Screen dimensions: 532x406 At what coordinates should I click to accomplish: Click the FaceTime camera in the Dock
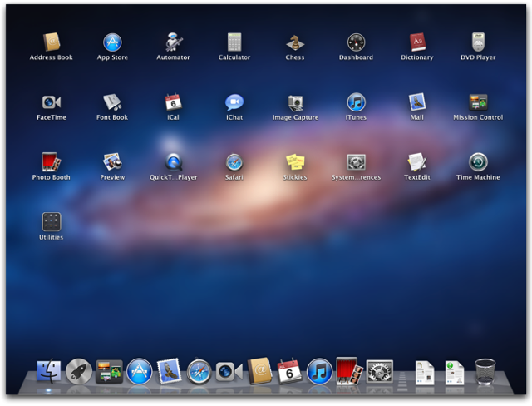[229, 372]
